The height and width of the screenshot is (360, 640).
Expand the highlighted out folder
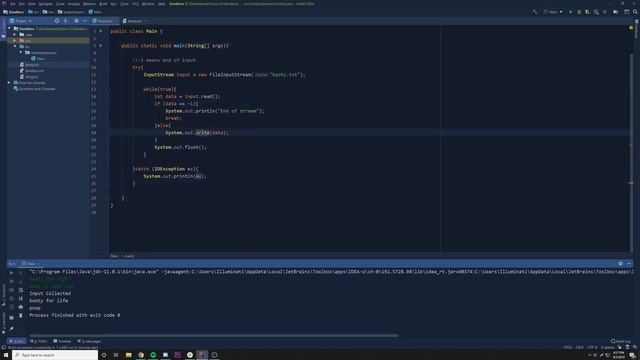(15, 41)
